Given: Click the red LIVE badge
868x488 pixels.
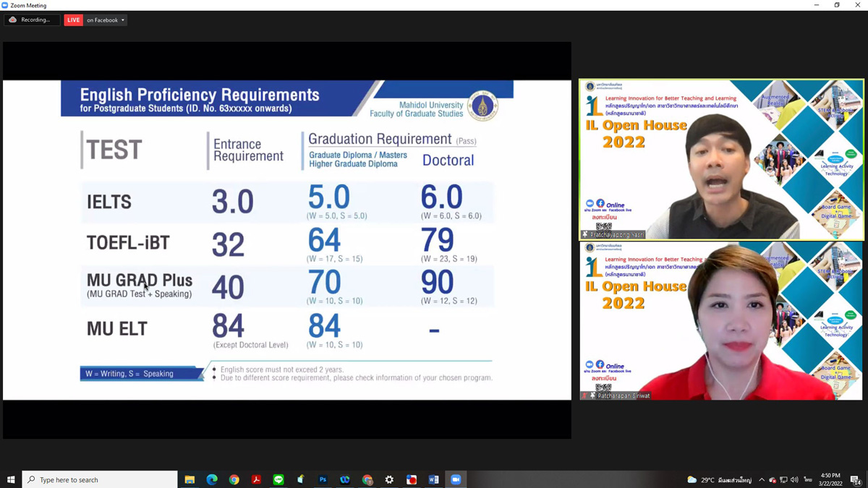Looking at the screenshot, I should point(74,20).
